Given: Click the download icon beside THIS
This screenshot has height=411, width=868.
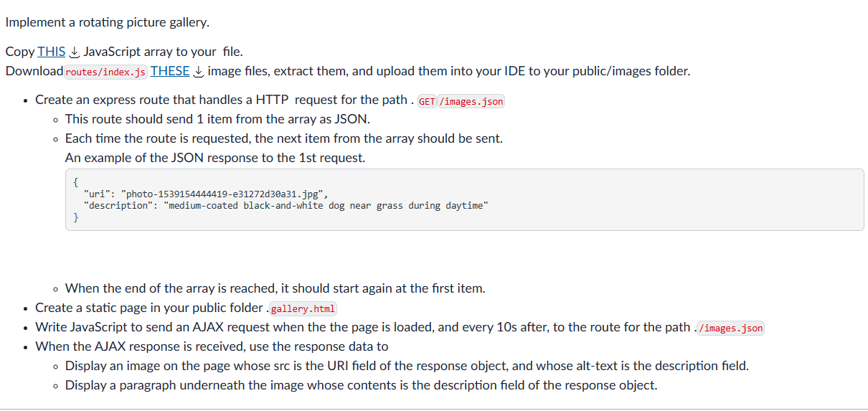Looking at the screenshot, I should coord(74,52).
